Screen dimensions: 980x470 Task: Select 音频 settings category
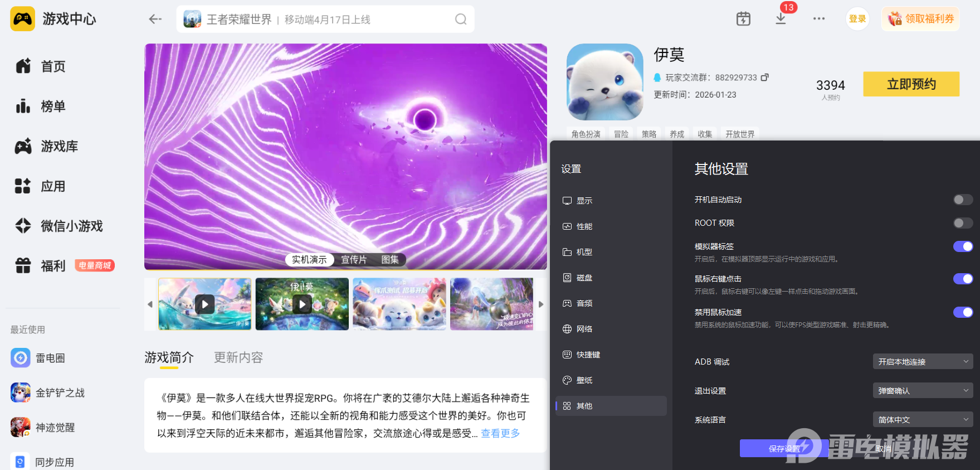pyautogui.click(x=611, y=303)
